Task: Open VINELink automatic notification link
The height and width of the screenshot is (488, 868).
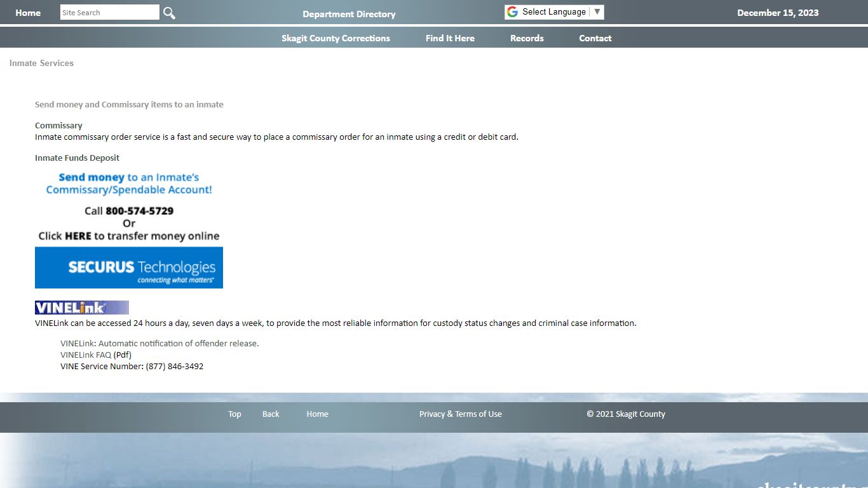Action: coord(159,343)
